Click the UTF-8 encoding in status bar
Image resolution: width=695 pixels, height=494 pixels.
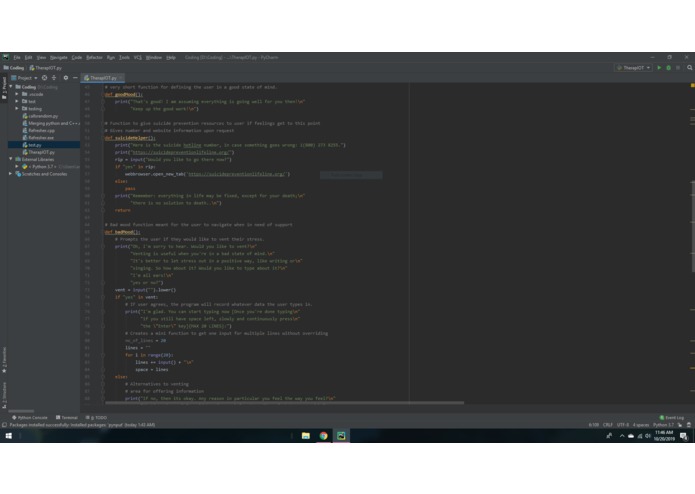(x=623, y=425)
